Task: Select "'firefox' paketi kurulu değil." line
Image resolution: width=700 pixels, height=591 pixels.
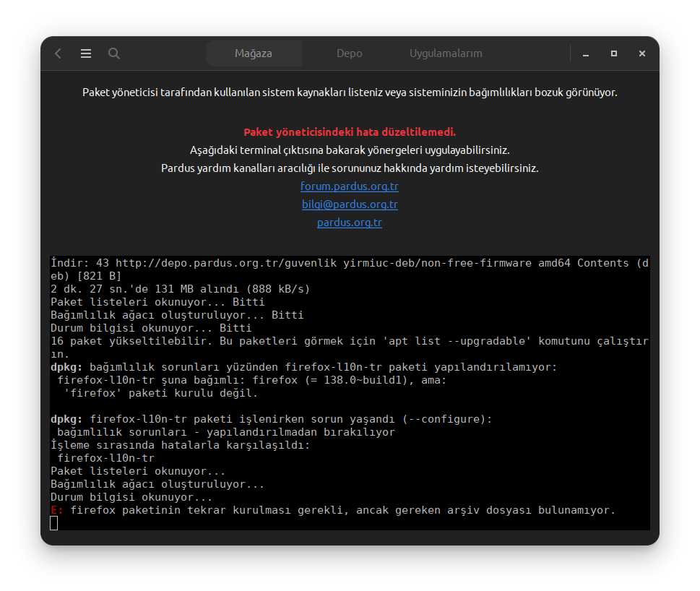Action: click(161, 393)
